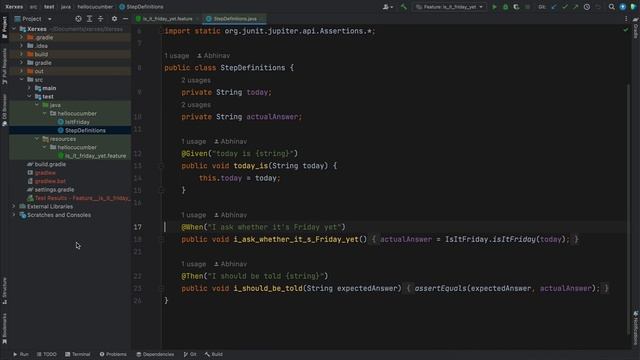Run the Feature is_it_friday_yet configuration

click(x=494, y=7)
